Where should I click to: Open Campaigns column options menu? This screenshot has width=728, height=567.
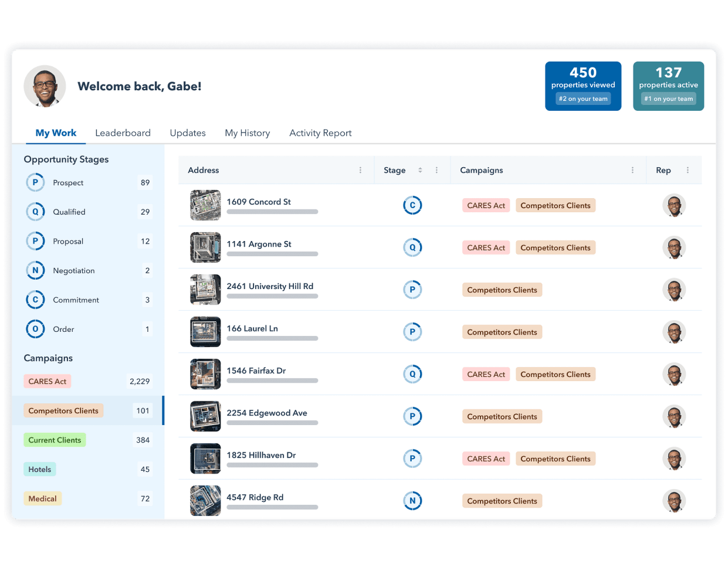pos(632,170)
